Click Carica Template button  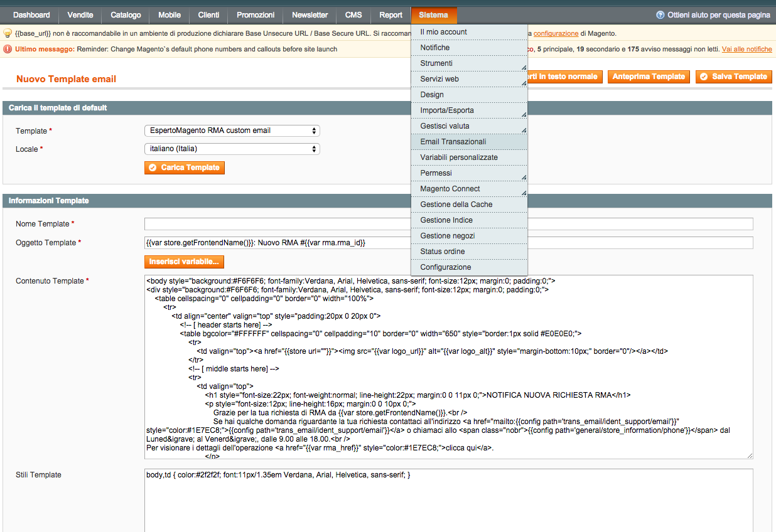184,168
